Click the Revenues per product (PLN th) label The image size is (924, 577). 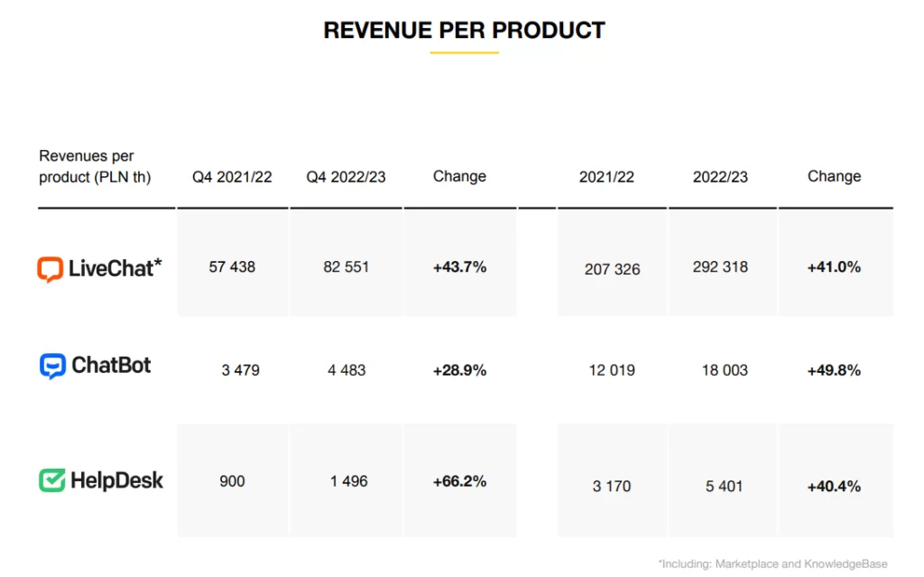point(95,167)
